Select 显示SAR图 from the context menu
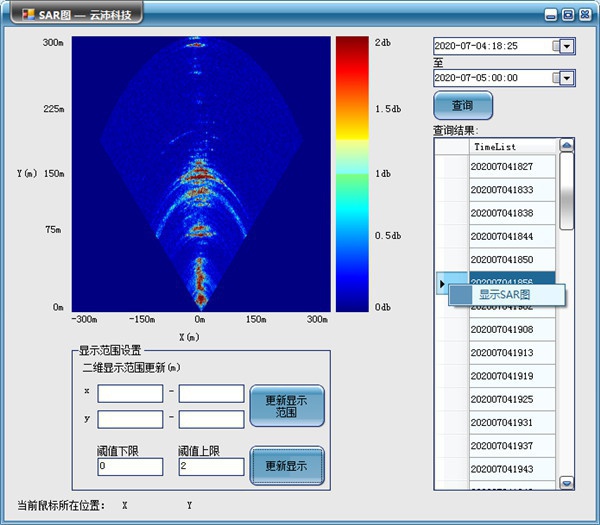Viewport: 600px width, 525px height. (505, 295)
